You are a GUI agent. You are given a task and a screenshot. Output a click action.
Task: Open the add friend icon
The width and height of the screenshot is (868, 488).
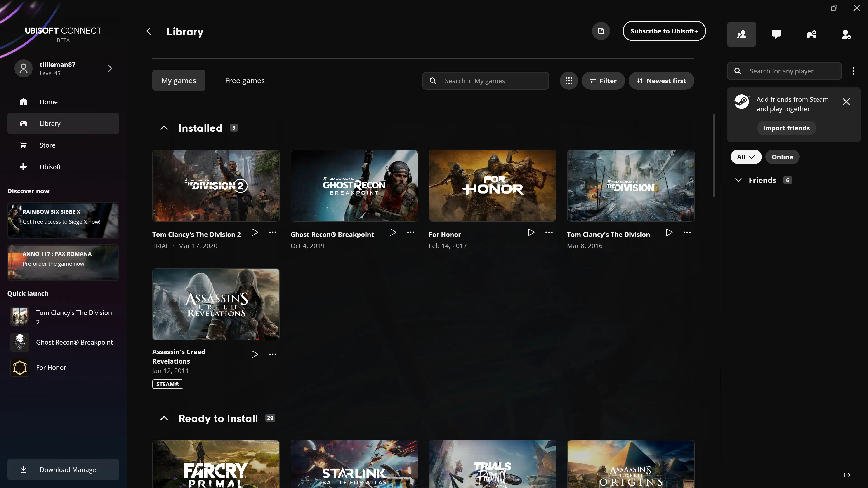[846, 34]
